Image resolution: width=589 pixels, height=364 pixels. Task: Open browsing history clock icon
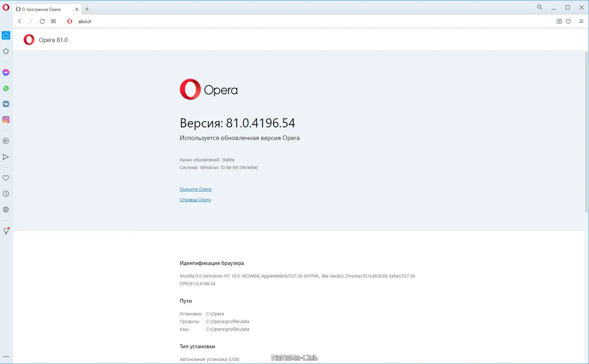point(6,194)
